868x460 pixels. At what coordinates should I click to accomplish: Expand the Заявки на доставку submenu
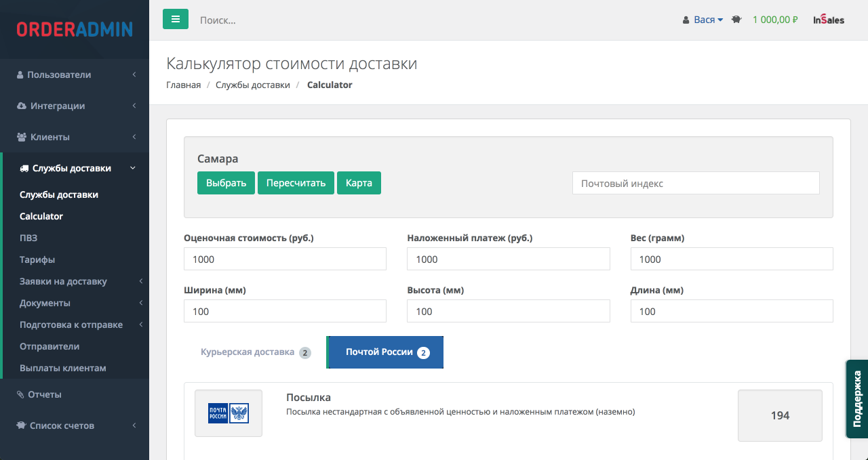[75, 281]
